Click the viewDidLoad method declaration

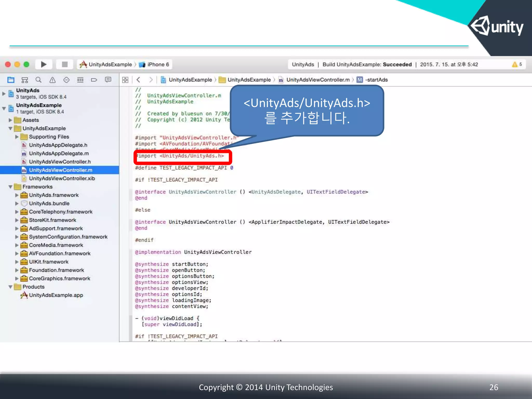click(x=167, y=318)
